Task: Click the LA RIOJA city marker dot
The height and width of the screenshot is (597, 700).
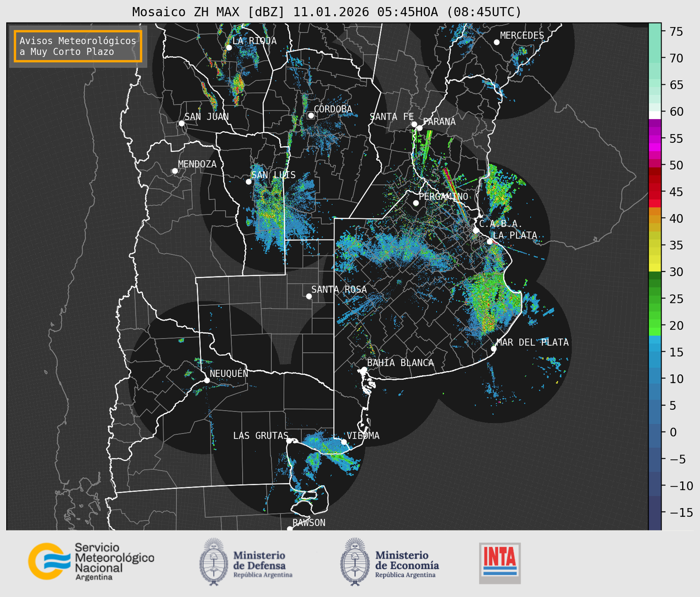Action: pyautogui.click(x=229, y=48)
